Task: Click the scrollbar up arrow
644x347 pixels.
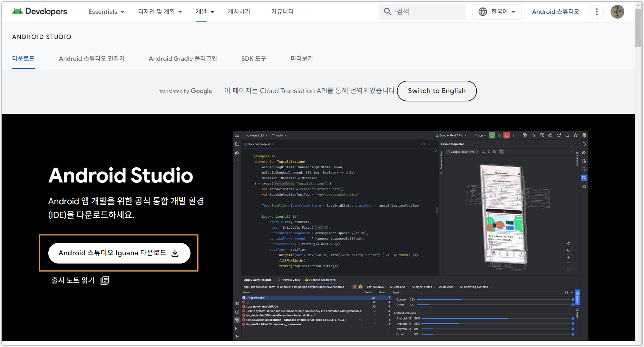Action: pos(638,5)
